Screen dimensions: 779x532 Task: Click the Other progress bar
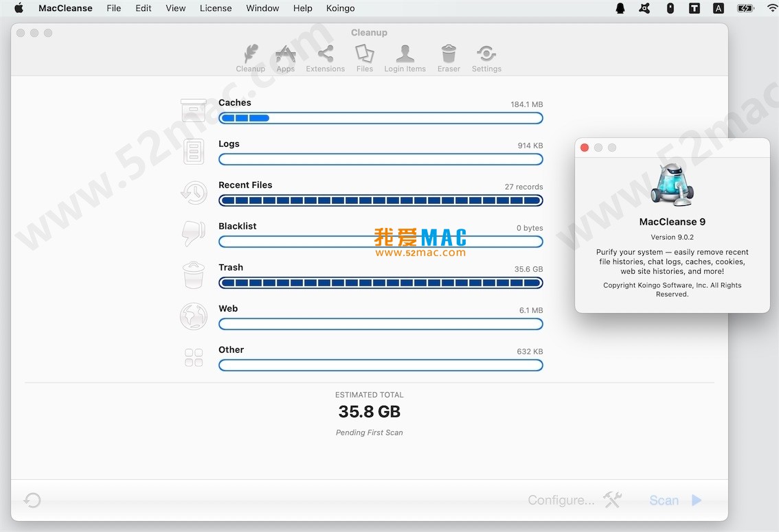381,365
